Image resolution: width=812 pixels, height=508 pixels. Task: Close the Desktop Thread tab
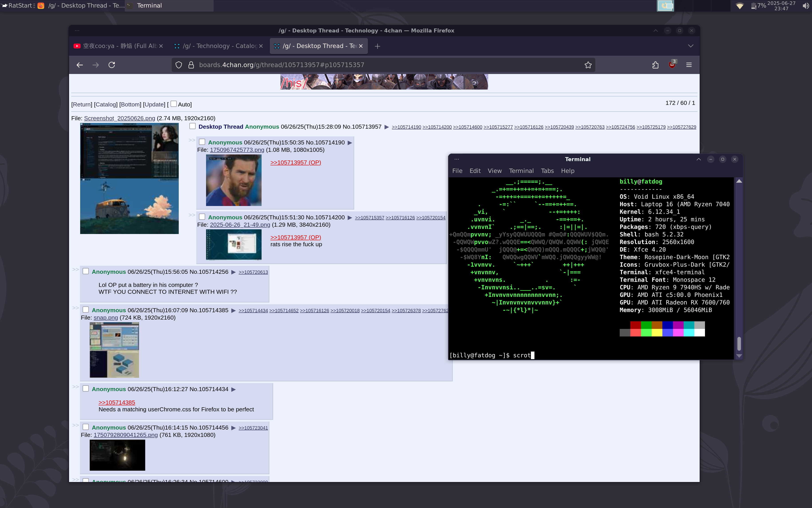(x=361, y=46)
